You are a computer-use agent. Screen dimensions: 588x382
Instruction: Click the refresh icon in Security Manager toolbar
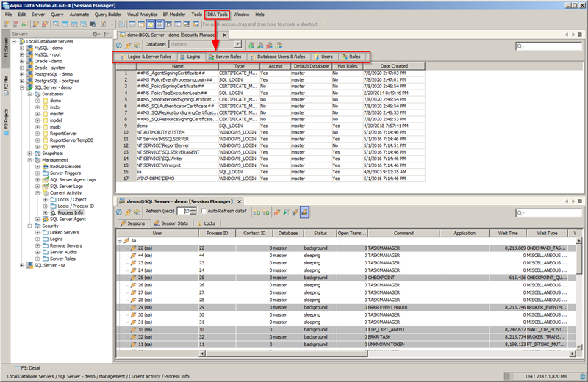pyautogui.click(x=119, y=46)
